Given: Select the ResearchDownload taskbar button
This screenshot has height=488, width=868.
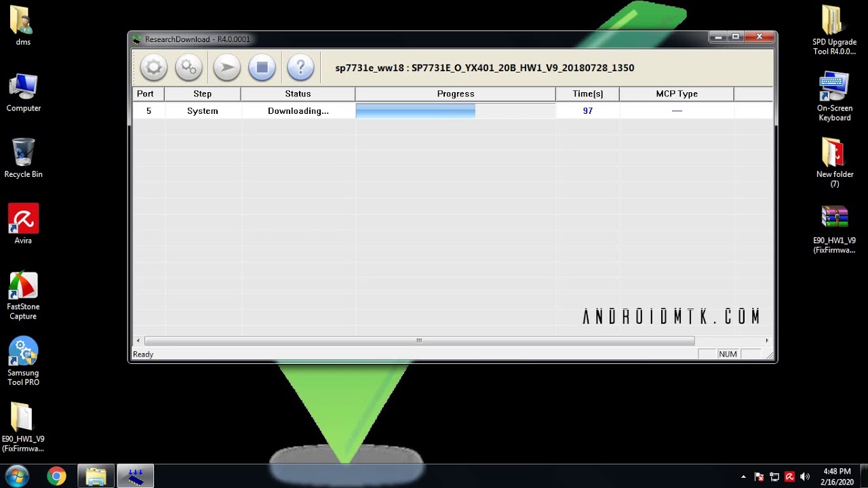Looking at the screenshot, I should tap(136, 476).
